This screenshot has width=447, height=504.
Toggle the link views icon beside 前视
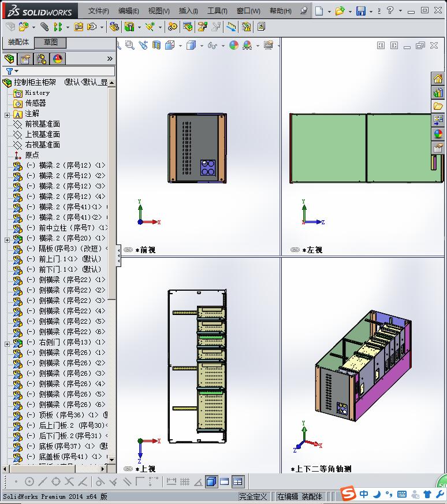(x=128, y=250)
